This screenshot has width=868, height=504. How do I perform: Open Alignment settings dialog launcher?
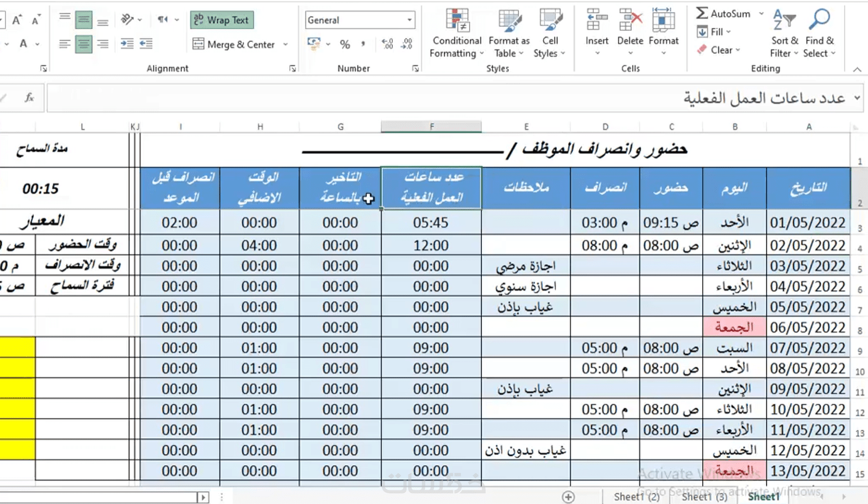293,68
